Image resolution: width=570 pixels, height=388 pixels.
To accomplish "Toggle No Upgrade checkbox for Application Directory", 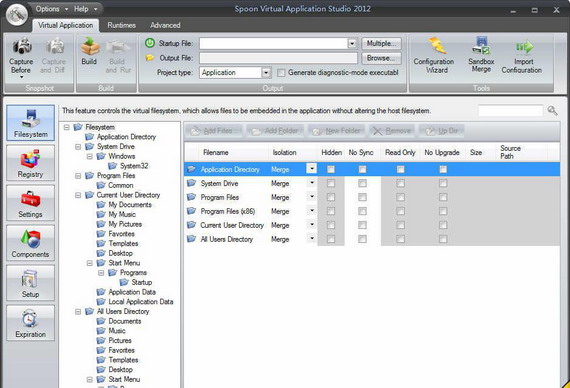I will (x=443, y=169).
